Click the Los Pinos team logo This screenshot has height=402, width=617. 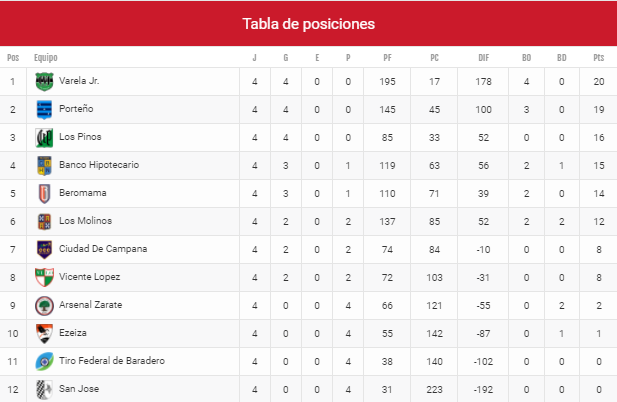coord(44,138)
